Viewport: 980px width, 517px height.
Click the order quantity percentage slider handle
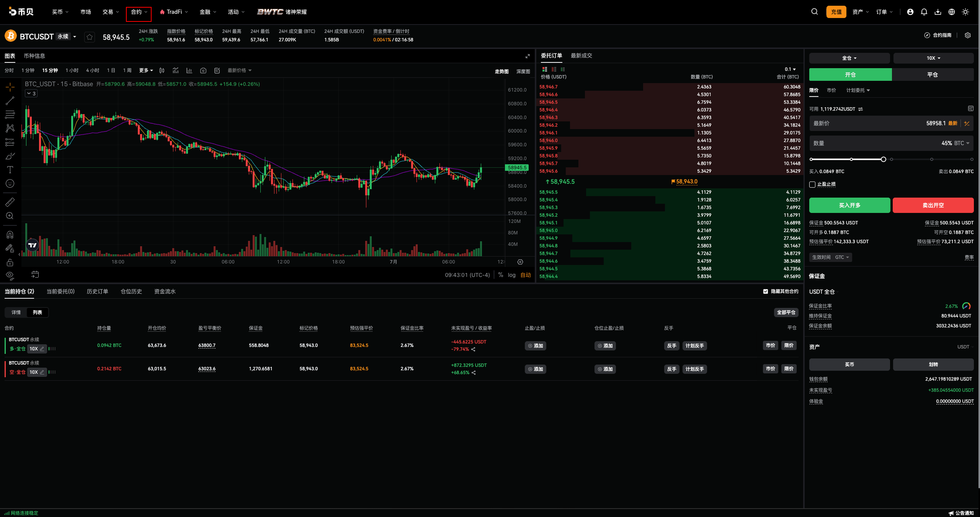(883, 159)
